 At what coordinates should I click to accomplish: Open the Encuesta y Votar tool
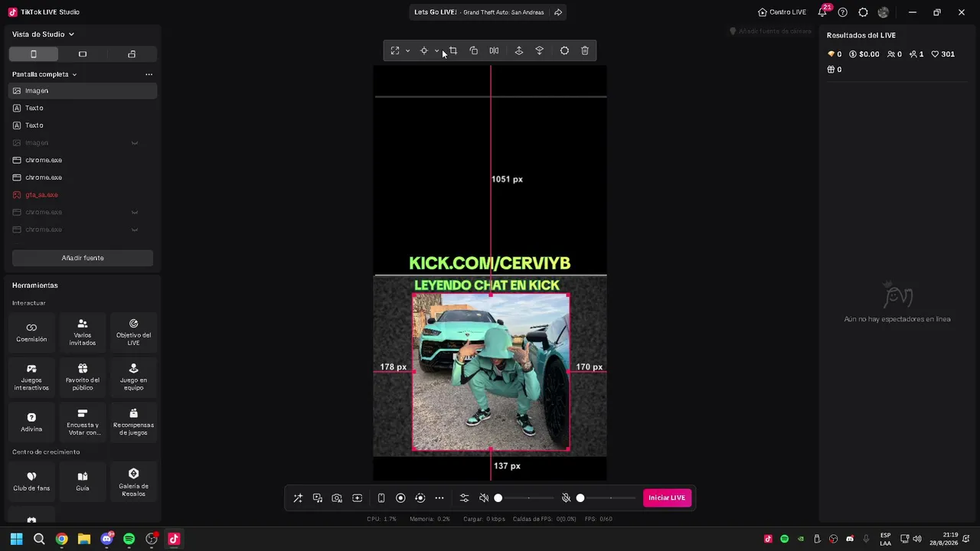(83, 422)
